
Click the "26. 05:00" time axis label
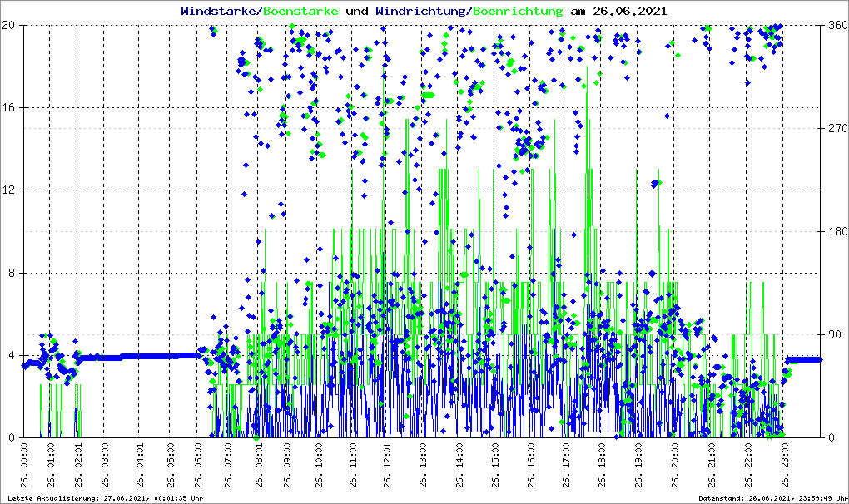(x=171, y=465)
